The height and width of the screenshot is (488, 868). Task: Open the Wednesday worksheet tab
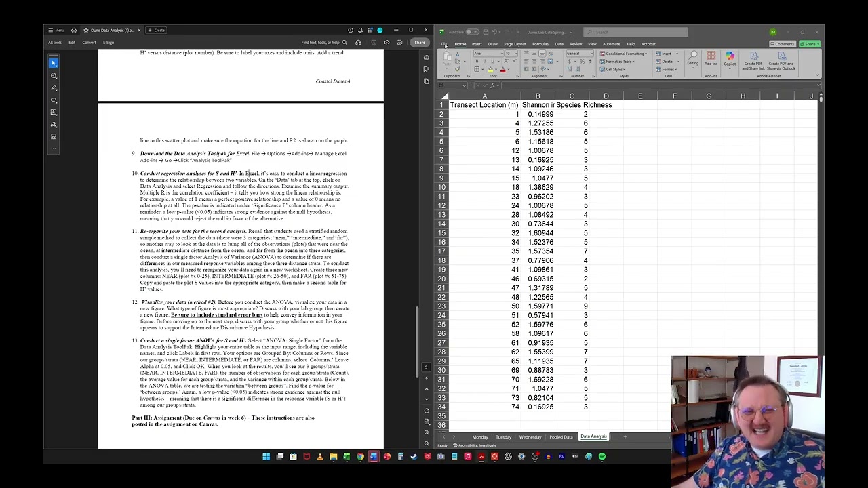click(530, 437)
